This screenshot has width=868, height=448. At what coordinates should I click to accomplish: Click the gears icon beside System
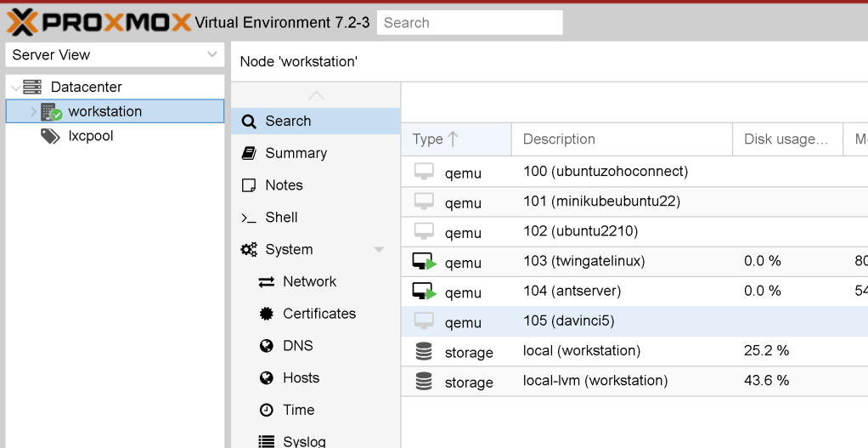pyautogui.click(x=249, y=250)
